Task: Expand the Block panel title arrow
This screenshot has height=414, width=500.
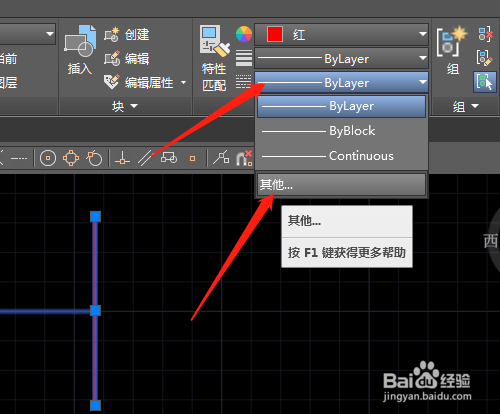Action: pos(134,106)
